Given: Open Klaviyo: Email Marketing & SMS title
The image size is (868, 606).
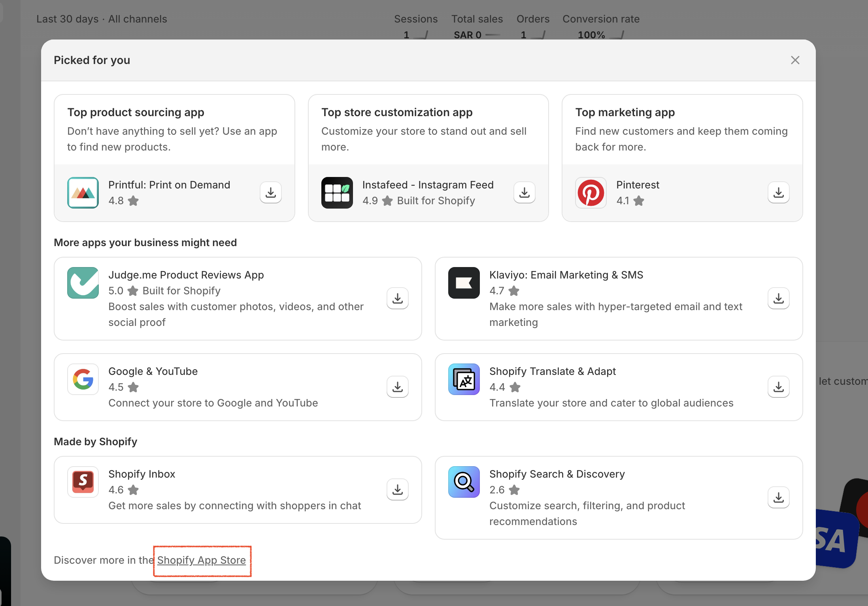Looking at the screenshot, I should pos(566,275).
